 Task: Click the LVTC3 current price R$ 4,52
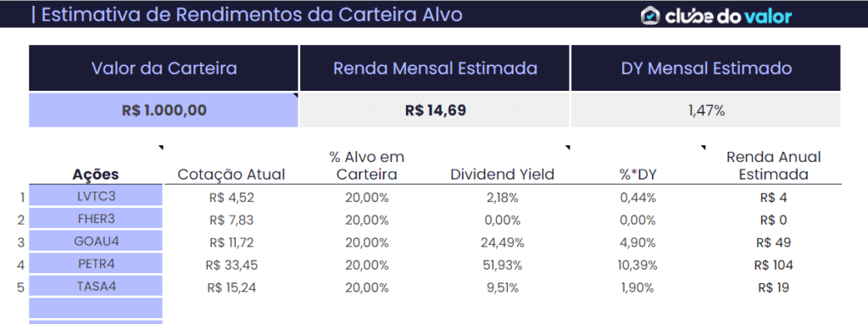(232, 198)
